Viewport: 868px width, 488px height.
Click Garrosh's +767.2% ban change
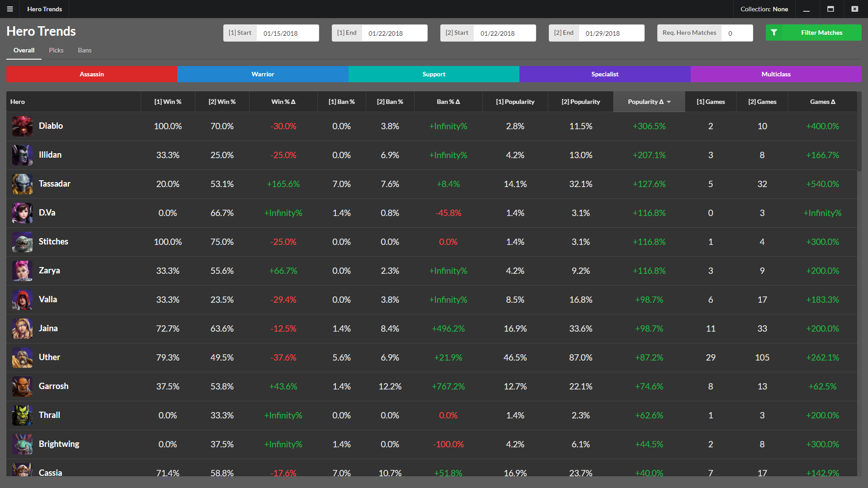coord(448,386)
